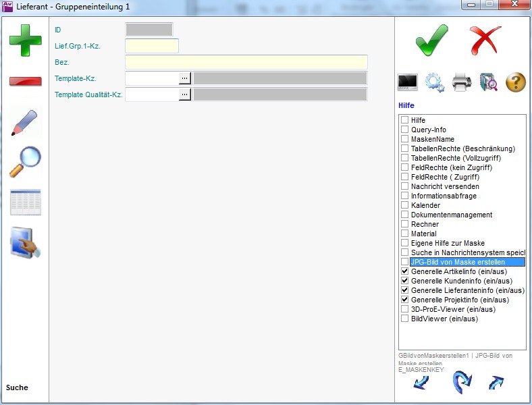Click the pencil edit record icon
The image size is (532, 405).
click(x=25, y=122)
